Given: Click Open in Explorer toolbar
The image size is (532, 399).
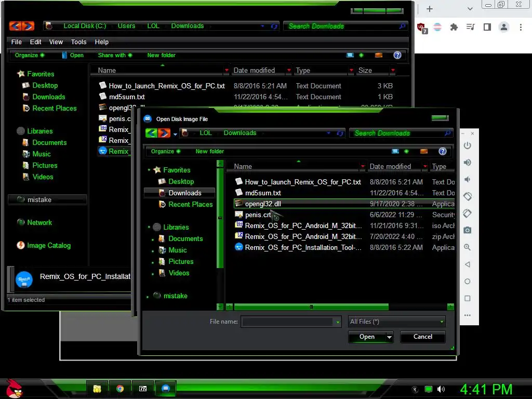Looking at the screenshot, I should click(73, 55).
